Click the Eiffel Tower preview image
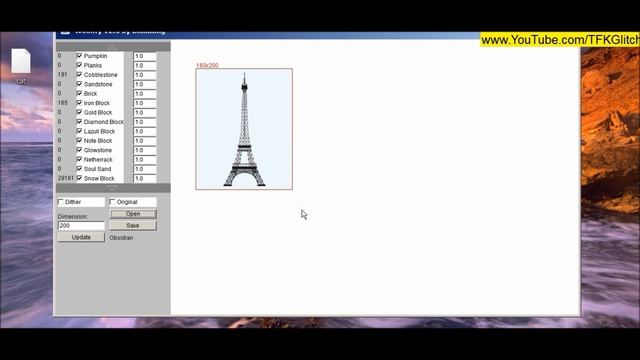The height and width of the screenshot is (360, 640). 244,129
